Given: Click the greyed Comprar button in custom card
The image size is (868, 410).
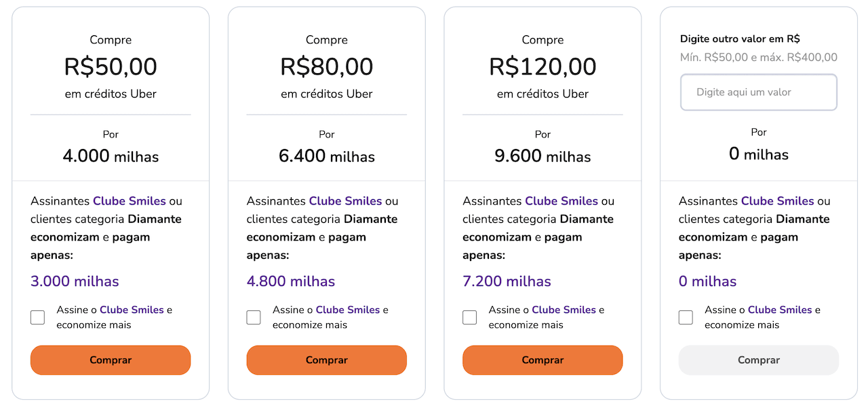Looking at the screenshot, I should pyautogui.click(x=759, y=360).
